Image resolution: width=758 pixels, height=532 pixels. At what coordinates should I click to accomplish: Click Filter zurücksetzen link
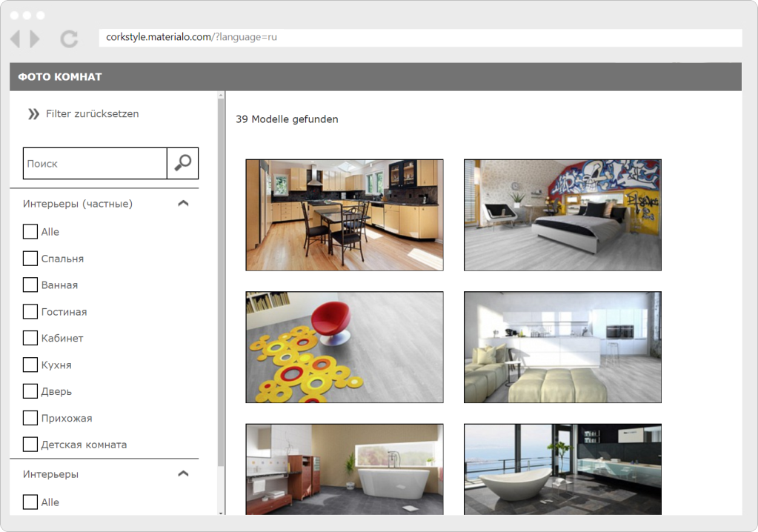pyautogui.click(x=92, y=114)
